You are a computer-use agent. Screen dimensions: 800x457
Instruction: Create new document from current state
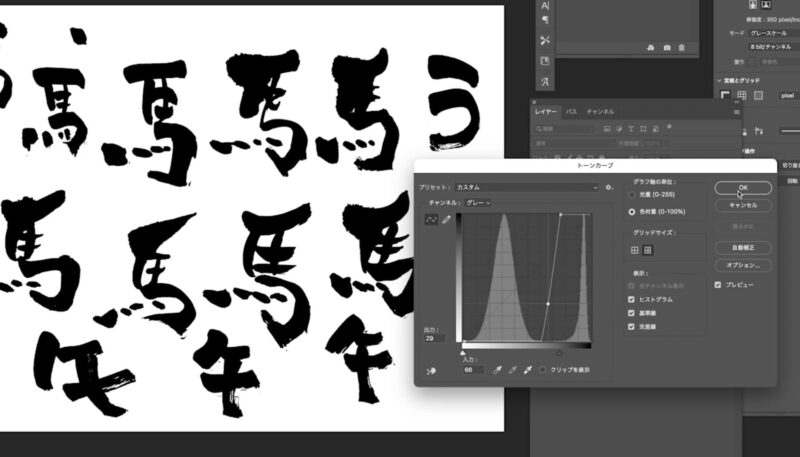click(x=651, y=47)
